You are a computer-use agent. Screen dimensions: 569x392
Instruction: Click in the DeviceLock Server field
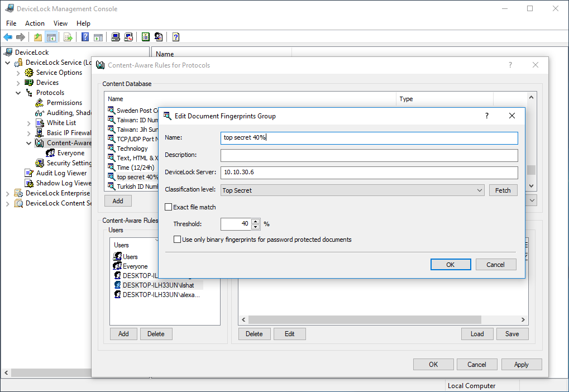369,173
